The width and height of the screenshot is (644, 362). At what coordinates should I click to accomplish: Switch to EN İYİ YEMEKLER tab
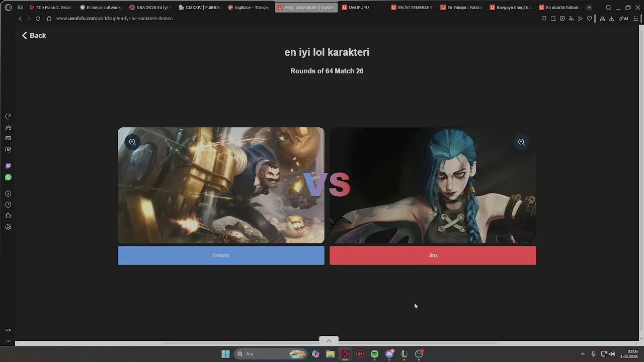412,8
